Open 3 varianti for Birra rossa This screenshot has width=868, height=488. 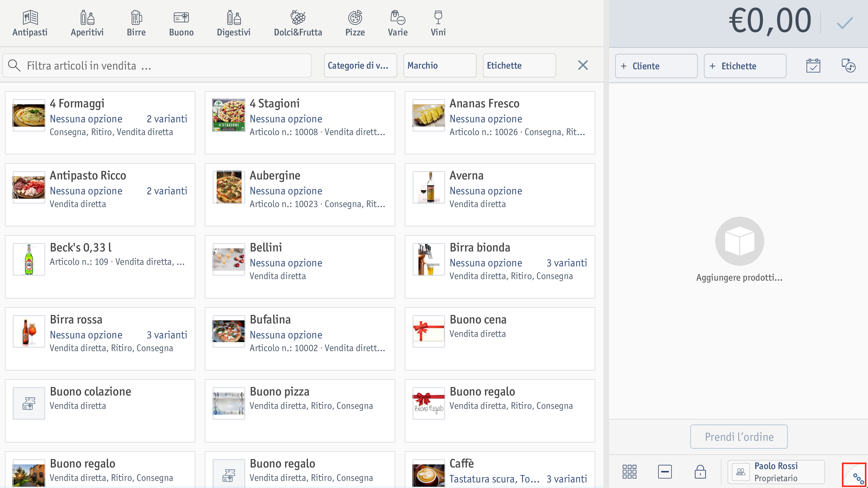pyautogui.click(x=167, y=335)
